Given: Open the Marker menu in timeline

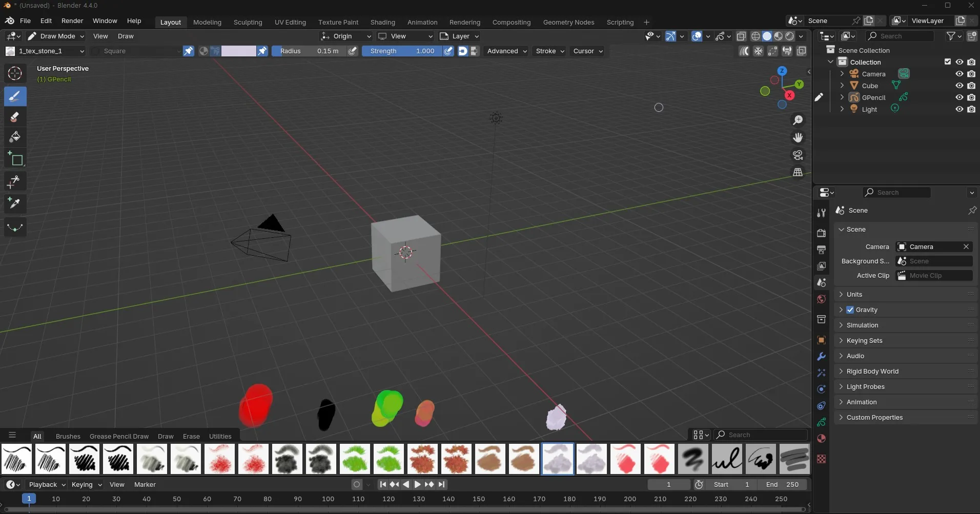Looking at the screenshot, I should click(145, 484).
